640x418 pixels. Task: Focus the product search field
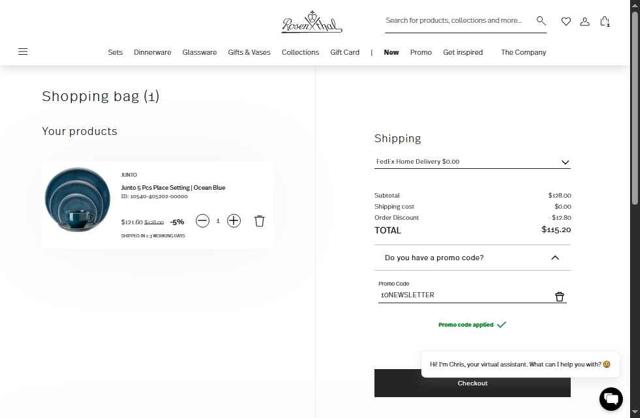click(x=455, y=21)
